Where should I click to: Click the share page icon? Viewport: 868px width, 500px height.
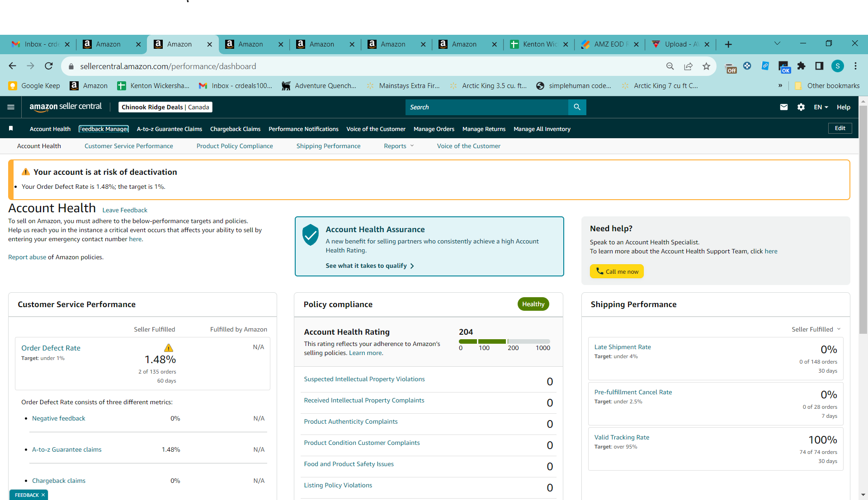[x=688, y=66]
